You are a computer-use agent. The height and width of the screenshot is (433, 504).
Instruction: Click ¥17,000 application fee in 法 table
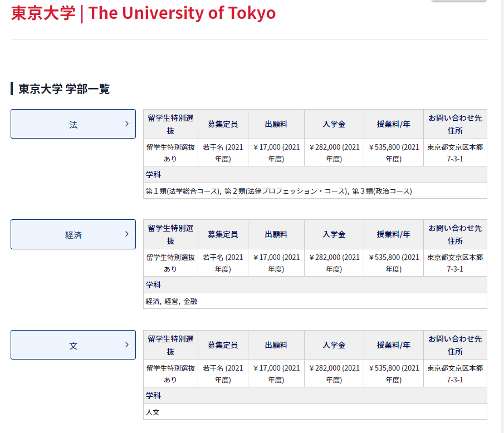tap(276, 153)
